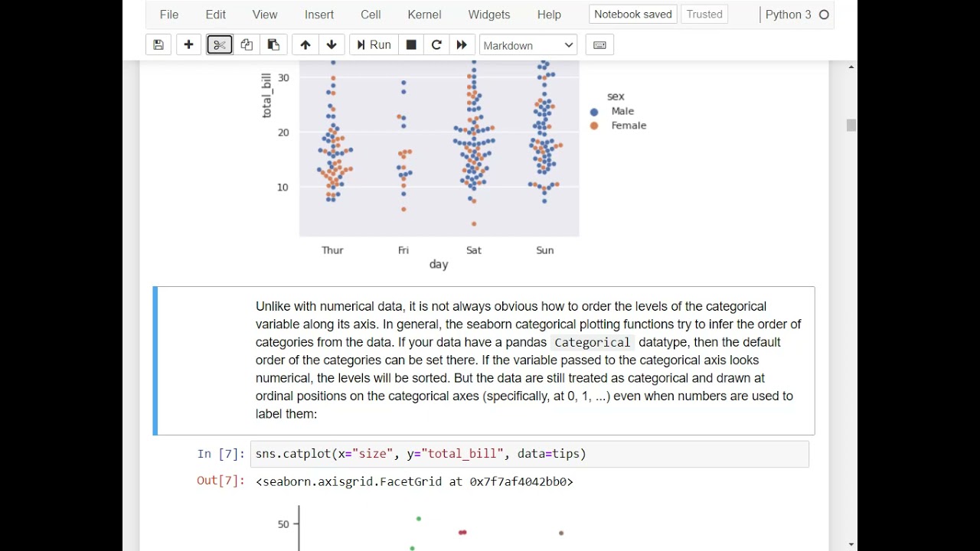Click the Female legend orange dot

click(x=594, y=126)
